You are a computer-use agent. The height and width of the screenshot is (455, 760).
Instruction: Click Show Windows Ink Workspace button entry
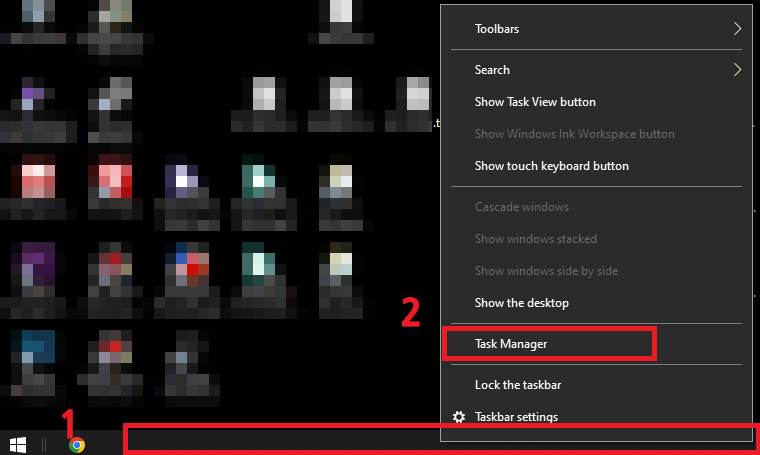[596, 134]
